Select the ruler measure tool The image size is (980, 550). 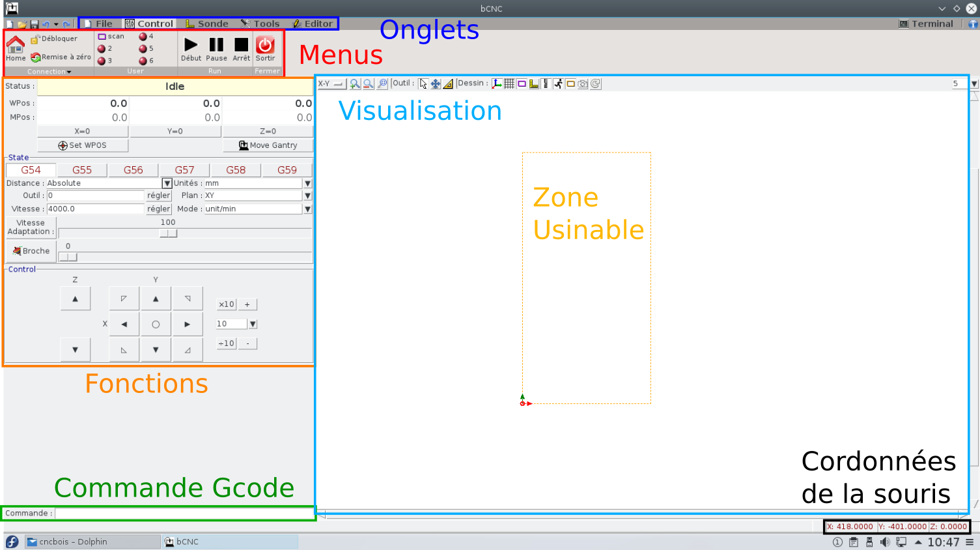click(448, 83)
